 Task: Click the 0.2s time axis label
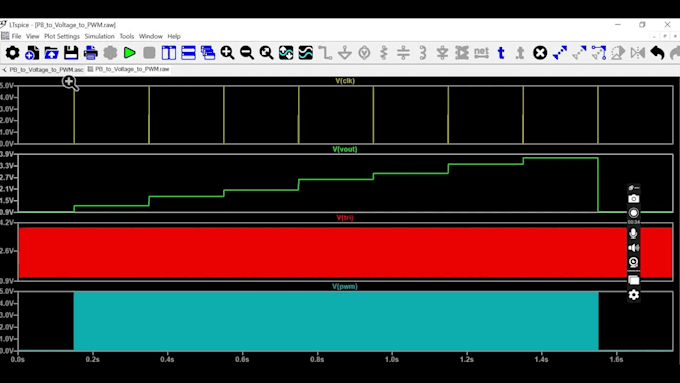[92, 359]
